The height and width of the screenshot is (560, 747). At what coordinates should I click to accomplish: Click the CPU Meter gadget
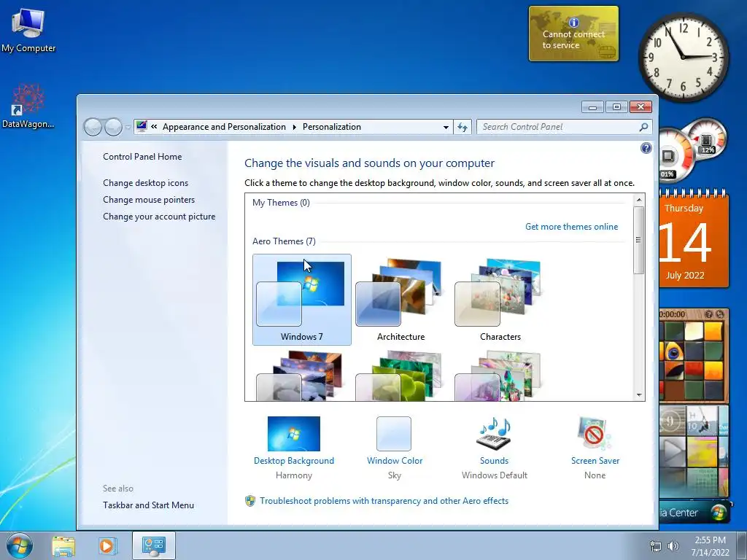(x=693, y=152)
